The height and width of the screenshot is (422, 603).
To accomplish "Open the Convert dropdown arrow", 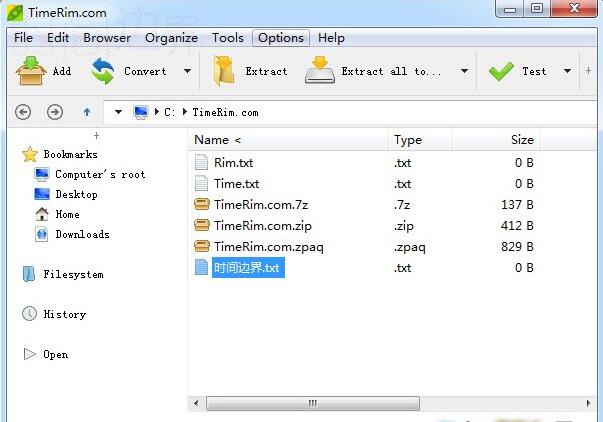I will 187,71.
